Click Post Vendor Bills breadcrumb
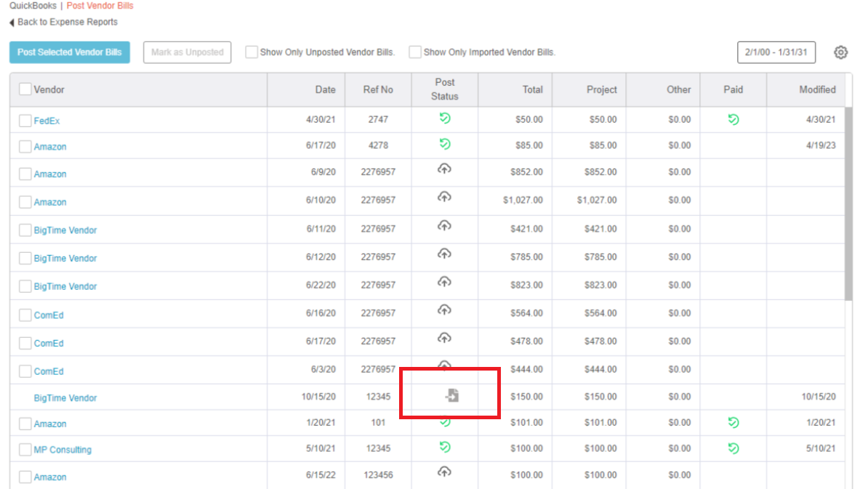Screen dimensions: 868x489 coord(100,6)
